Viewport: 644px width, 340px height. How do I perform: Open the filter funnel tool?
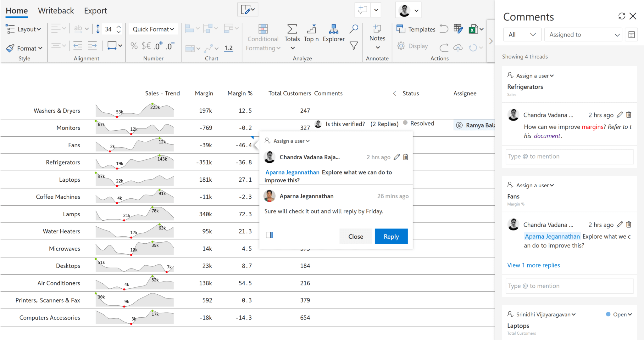[x=353, y=46]
